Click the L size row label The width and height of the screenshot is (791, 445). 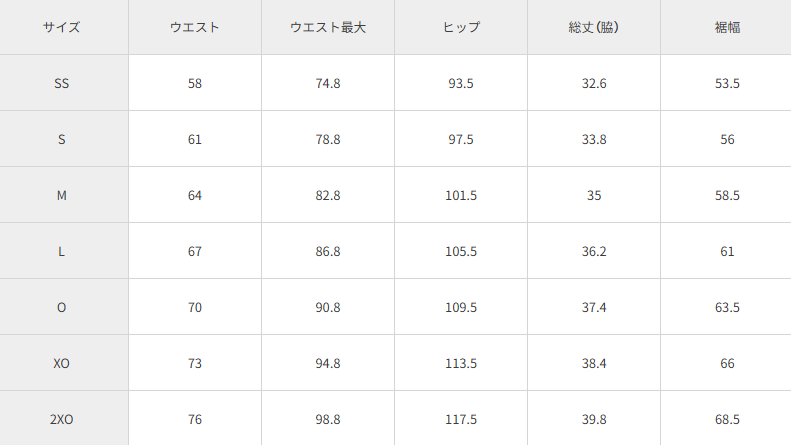tap(62, 251)
